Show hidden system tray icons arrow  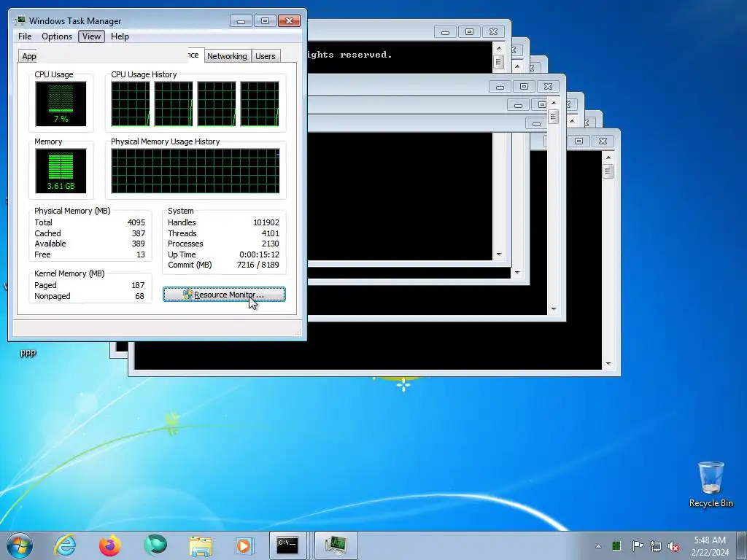pyautogui.click(x=598, y=546)
